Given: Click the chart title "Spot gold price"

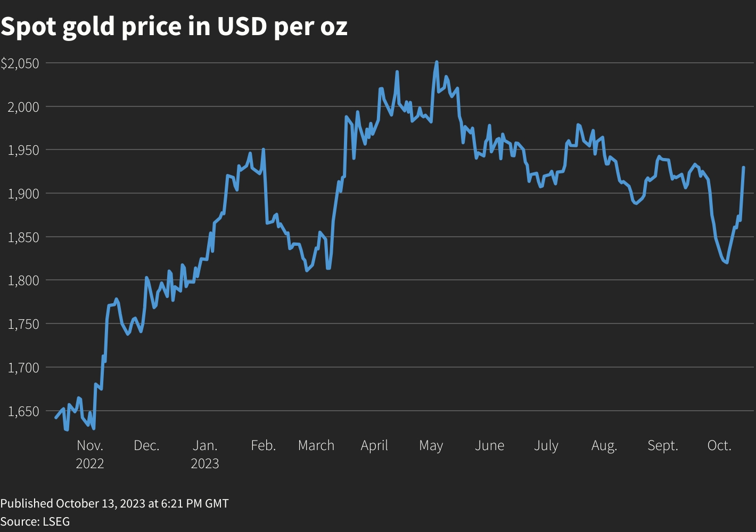Looking at the screenshot, I should point(174,27).
